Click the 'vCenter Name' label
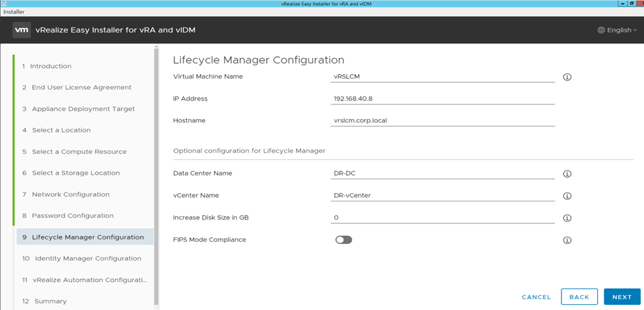Screen dimensions: 644x310 tap(196, 196)
